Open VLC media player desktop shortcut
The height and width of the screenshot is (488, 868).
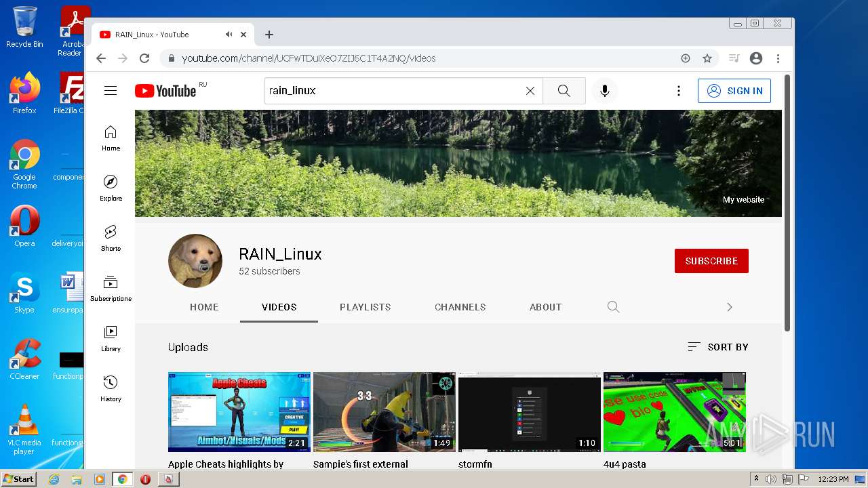24,430
